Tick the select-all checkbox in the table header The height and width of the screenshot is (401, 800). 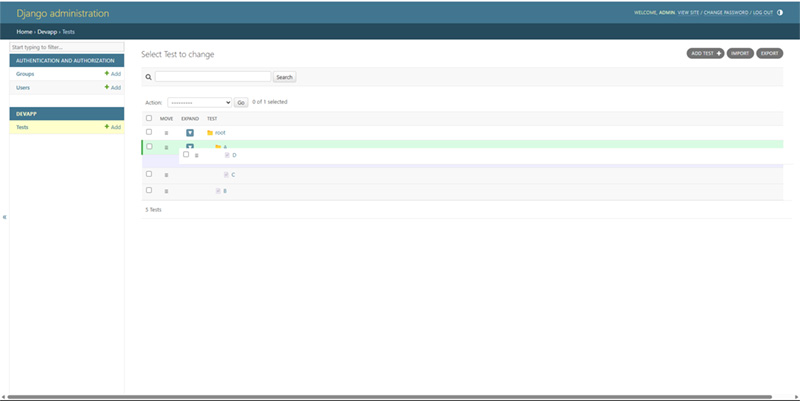(149, 118)
